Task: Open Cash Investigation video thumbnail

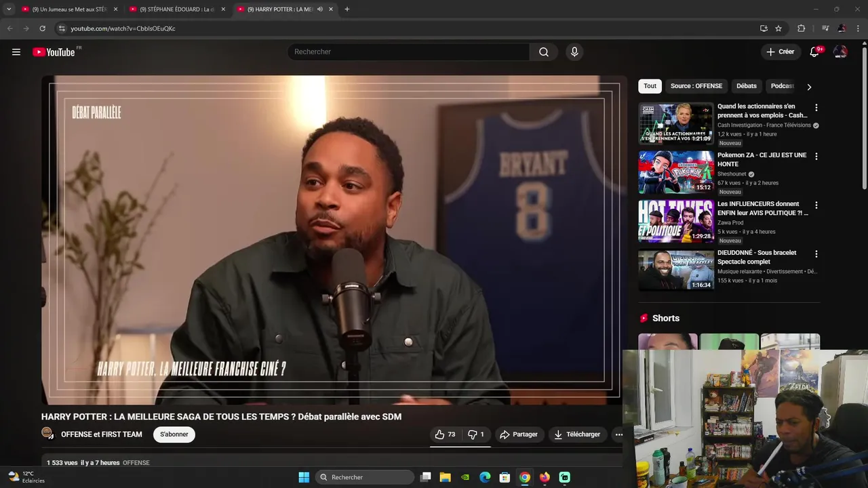Action: point(676,124)
